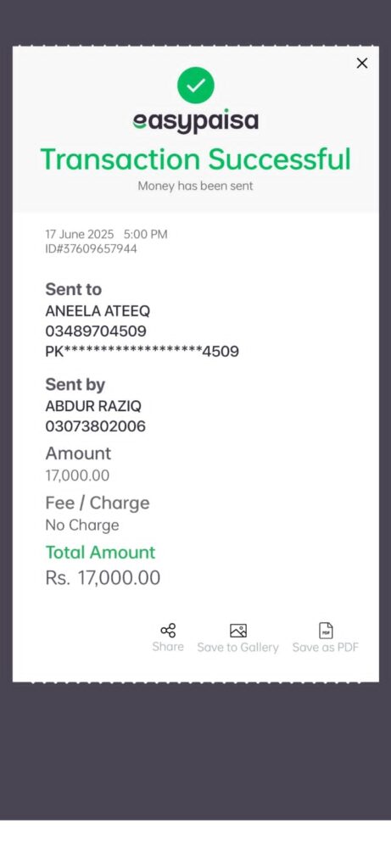This screenshot has width=391, height=868.
Task: Click the easypaisa logo
Action: pyautogui.click(x=195, y=121)
